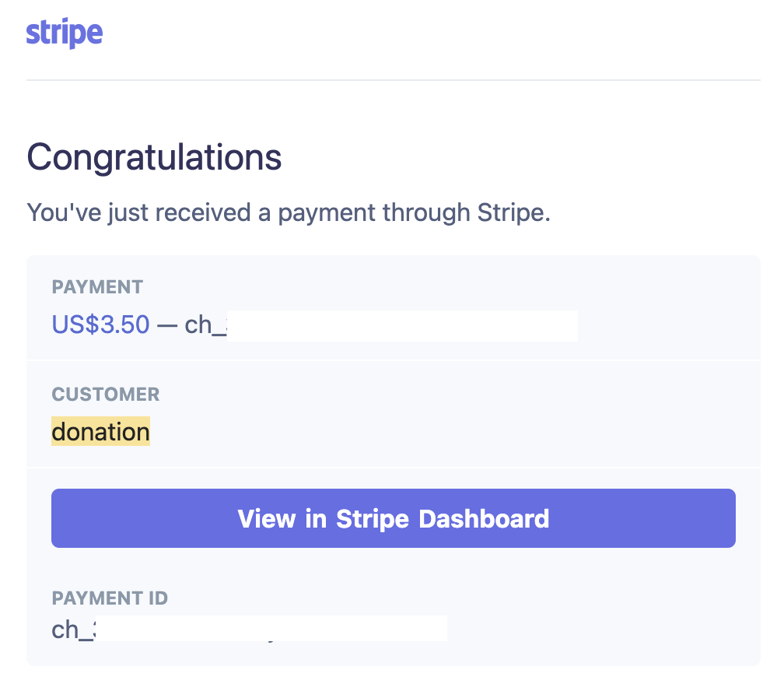This screenshot has height=691, width=784.
Task: Click the ch_ charge ID beside the amount
Action: tap(204, 325)
